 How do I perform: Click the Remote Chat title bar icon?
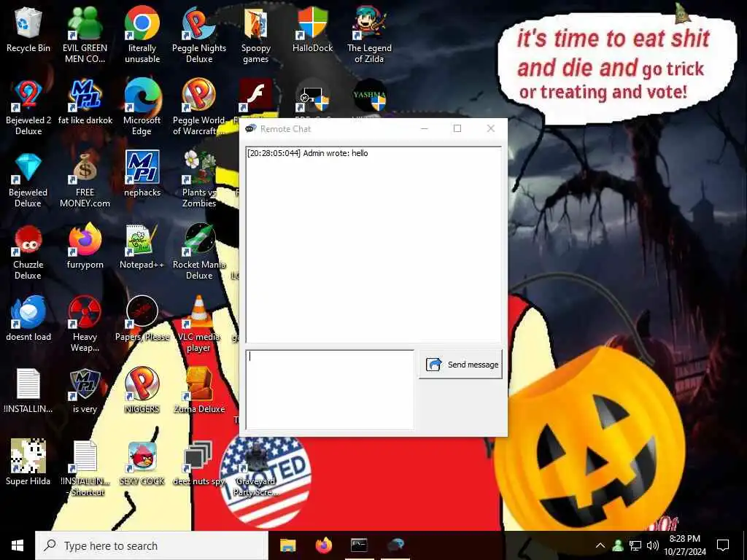251,128
